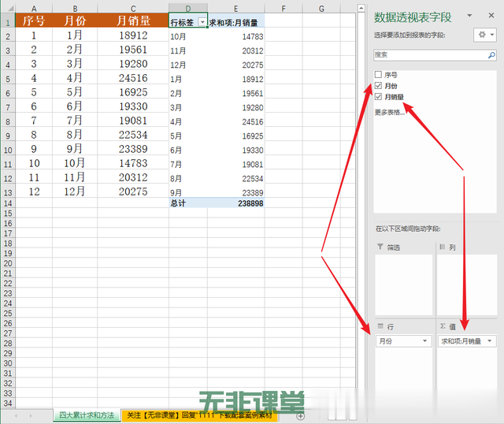504x424 pixels.
Task: Click the 行 rows area icon
Action: pyautogui.click(x=380, y=326)
